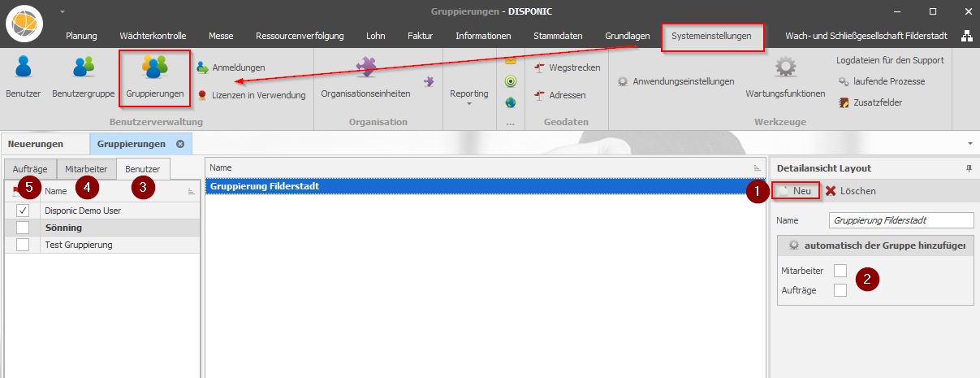Switch to the Benutzer sub-tab
Viewport: 980px width, 378px height.
(143, 169)
